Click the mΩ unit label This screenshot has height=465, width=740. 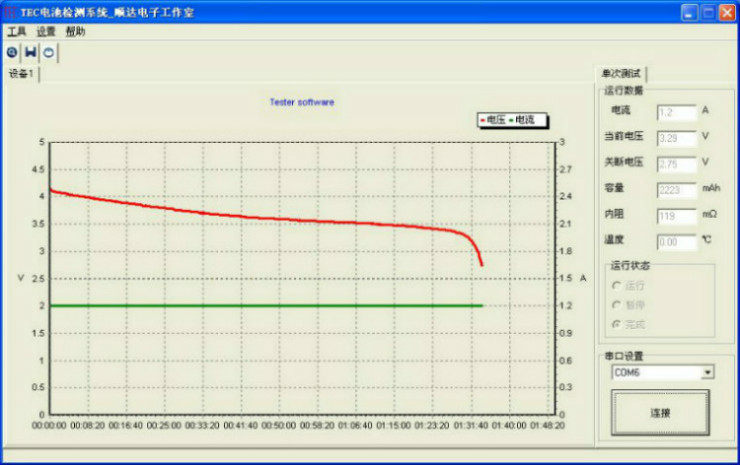pyautogui.click(x=709, y=214)
